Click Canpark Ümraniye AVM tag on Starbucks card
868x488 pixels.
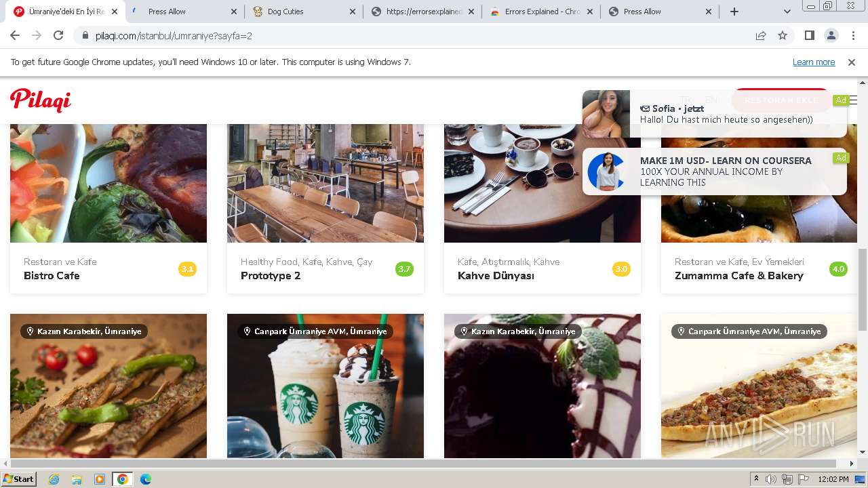pyautogui.click(x=315, y=331)
